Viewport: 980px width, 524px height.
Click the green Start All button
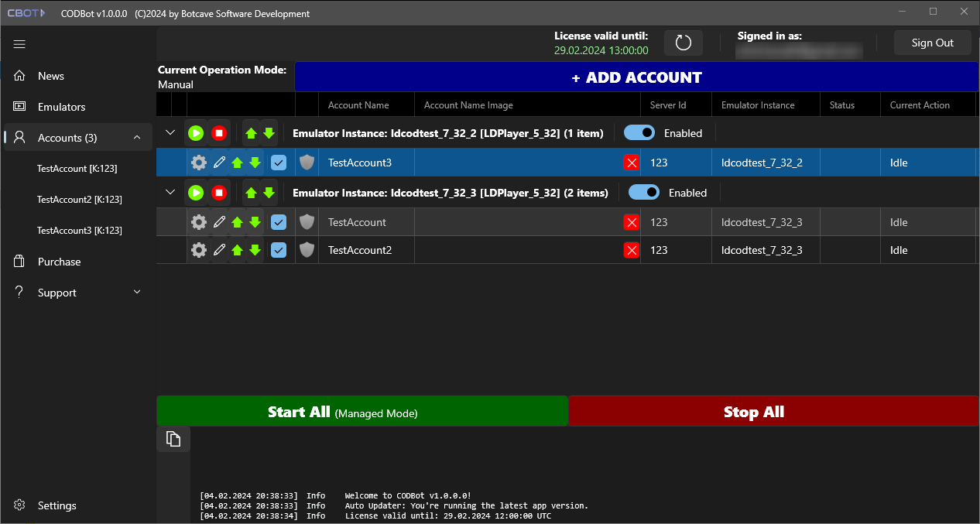tap(362, 412)
